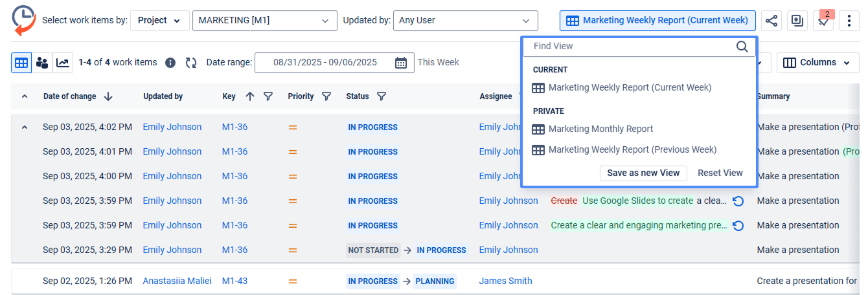Click the Reset View link
Viewport: 868px width, 295px height.
tap(720, 173)
